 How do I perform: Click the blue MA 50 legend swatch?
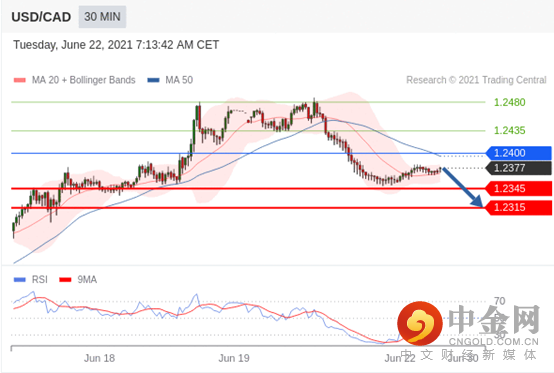(153, 80)
